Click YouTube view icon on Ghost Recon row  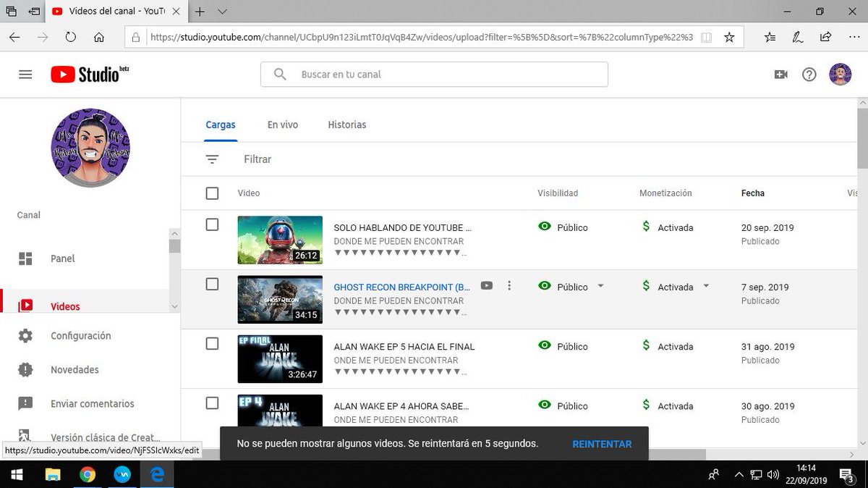pos(487,286)
